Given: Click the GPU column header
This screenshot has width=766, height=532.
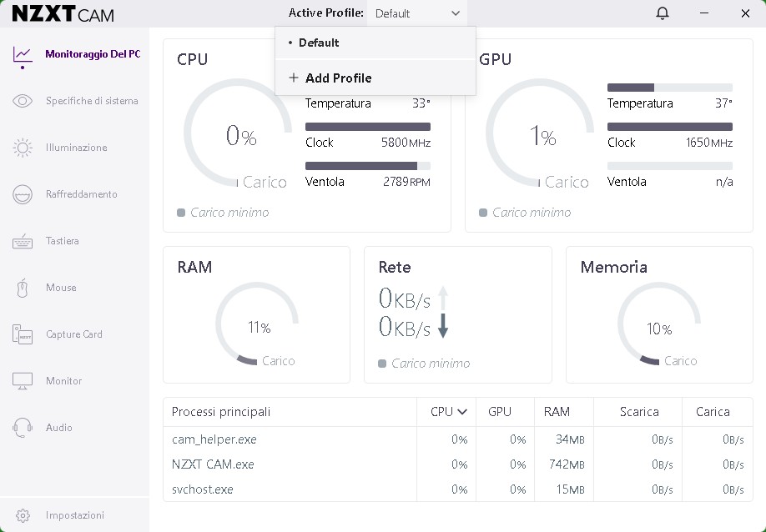Looking at the screenshot, I should 499,412.
